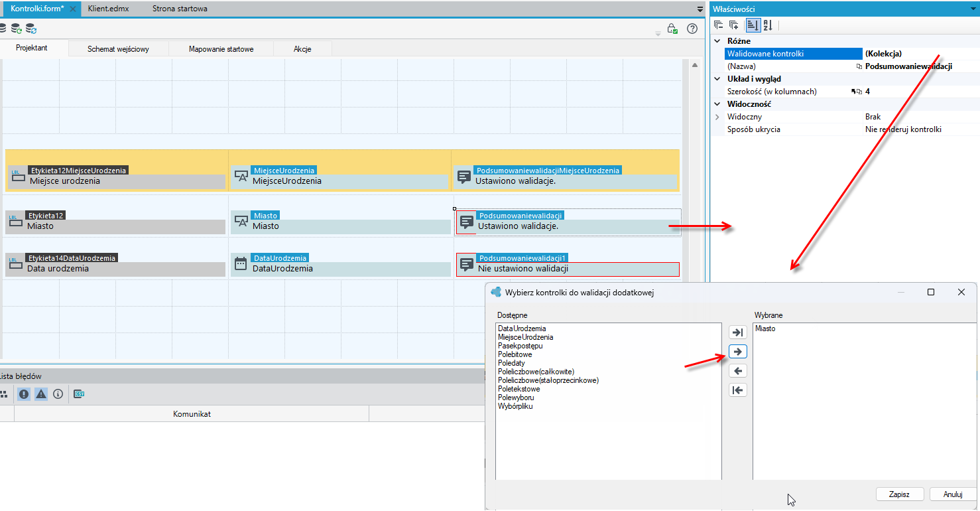
Task: Switch to the Schemat wejściowy tab
Action: click(x=118, y=49)
